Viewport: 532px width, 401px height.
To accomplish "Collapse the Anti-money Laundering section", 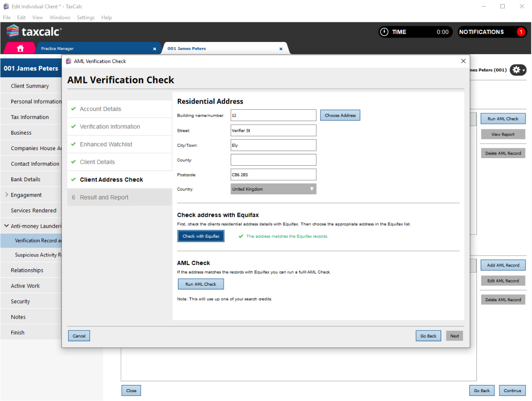I will [7, 225].
